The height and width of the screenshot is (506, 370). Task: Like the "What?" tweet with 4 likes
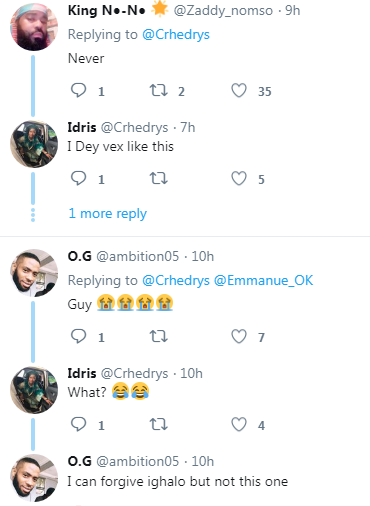(x=239, y=424)
